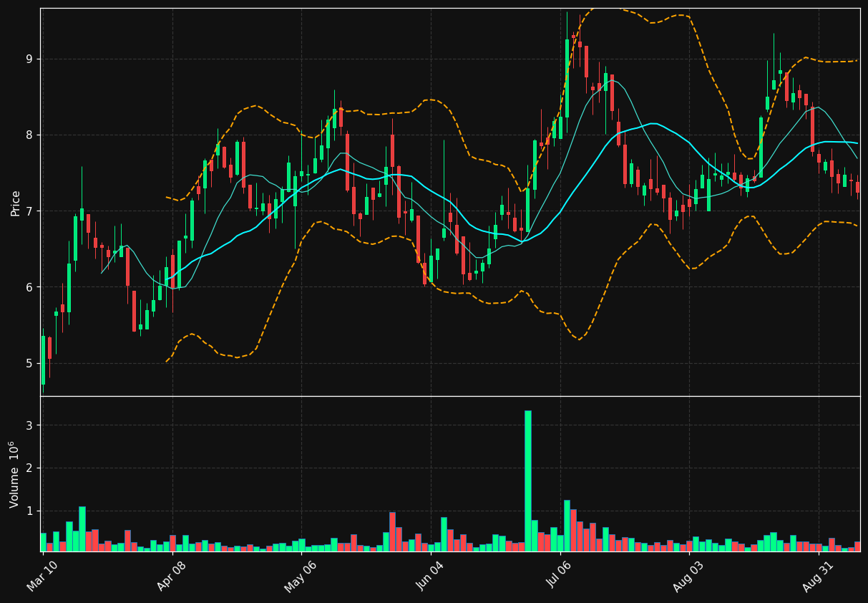Click the tallest green volume bar
This screenshot has width=868, height=603.
528,481
